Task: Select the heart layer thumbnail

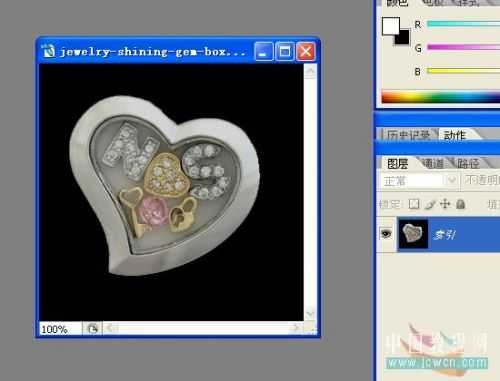Action: tap(413, 234)
